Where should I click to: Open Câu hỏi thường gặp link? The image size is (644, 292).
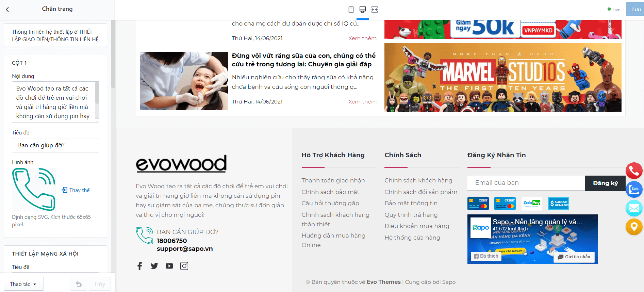(330, 203)
